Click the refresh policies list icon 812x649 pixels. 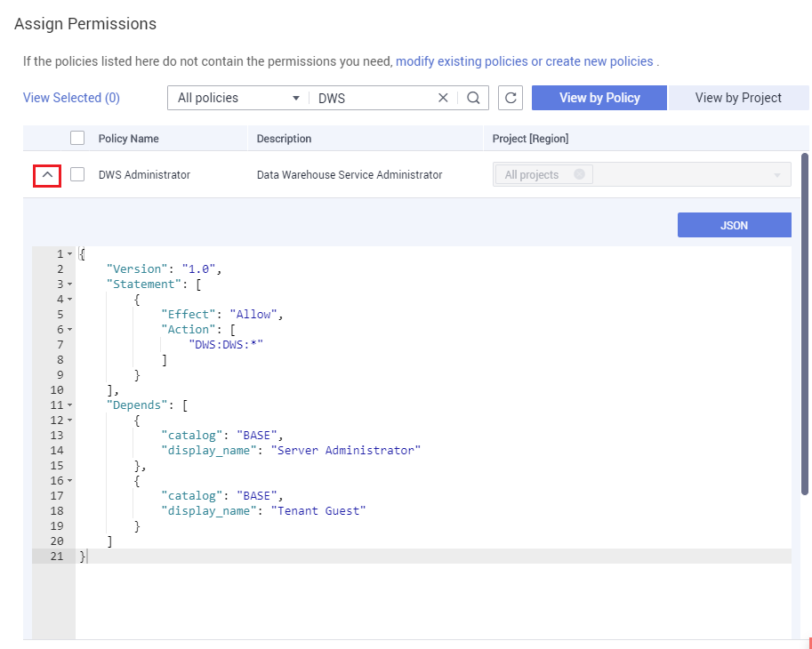[x=511, y=98]
